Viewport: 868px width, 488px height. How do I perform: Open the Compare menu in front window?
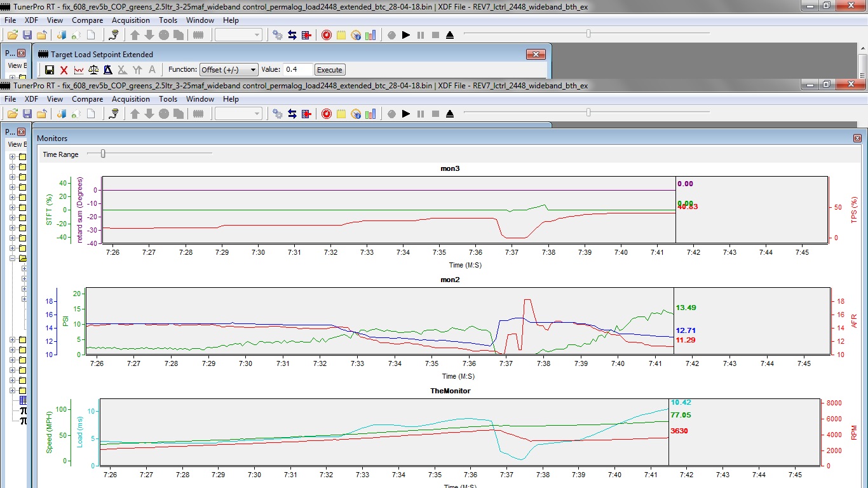tap(87, 99)
